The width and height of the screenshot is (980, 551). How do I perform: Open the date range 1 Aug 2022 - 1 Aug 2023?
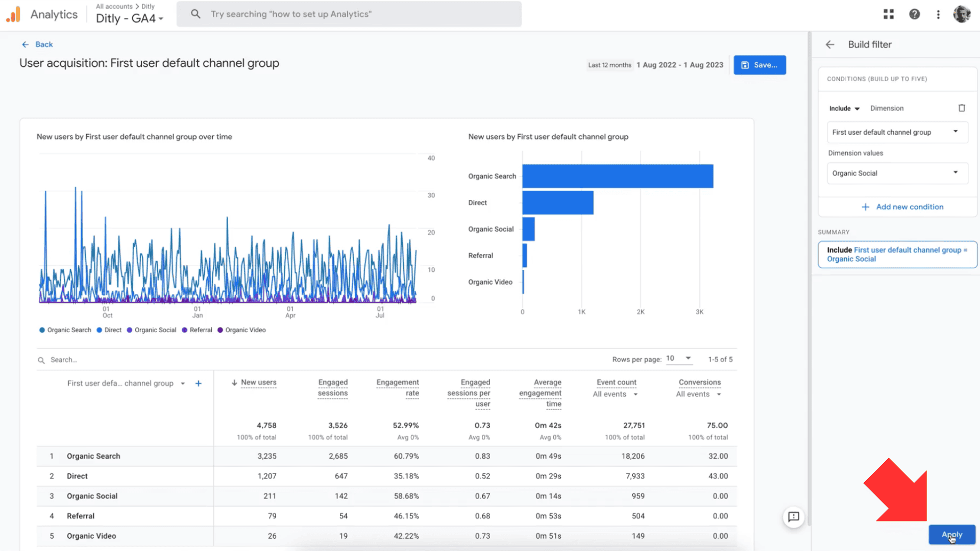click(680, 65)
